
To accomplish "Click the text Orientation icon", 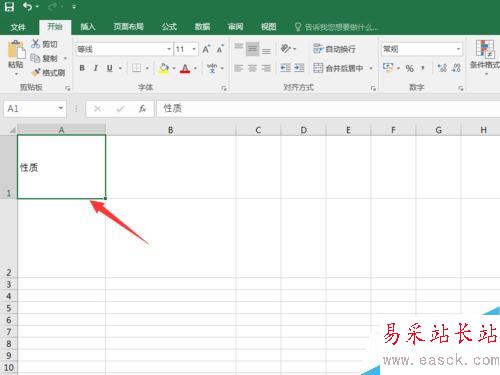I will (x=286, y=49).
